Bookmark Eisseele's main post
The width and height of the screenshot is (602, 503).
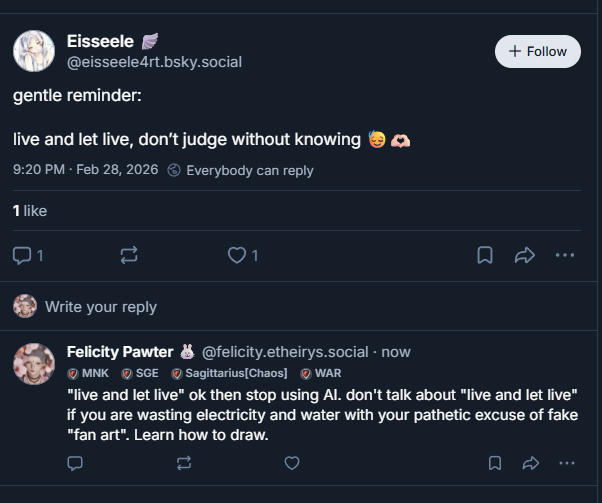tap(485, 256)
